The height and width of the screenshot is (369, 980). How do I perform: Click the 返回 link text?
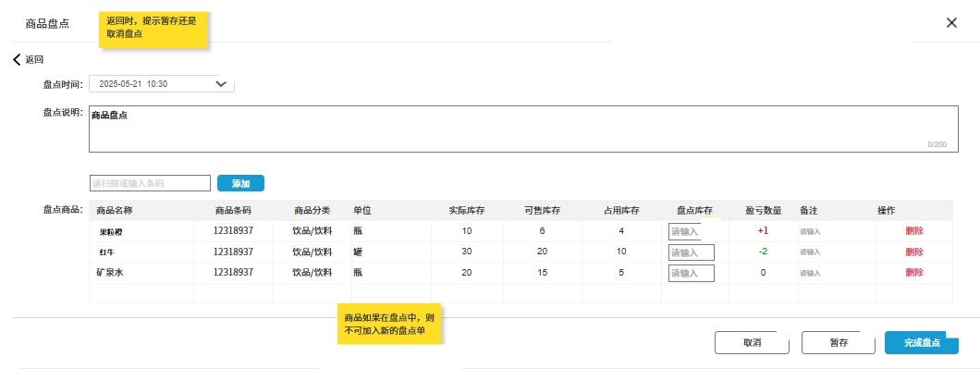click(34, 60)
